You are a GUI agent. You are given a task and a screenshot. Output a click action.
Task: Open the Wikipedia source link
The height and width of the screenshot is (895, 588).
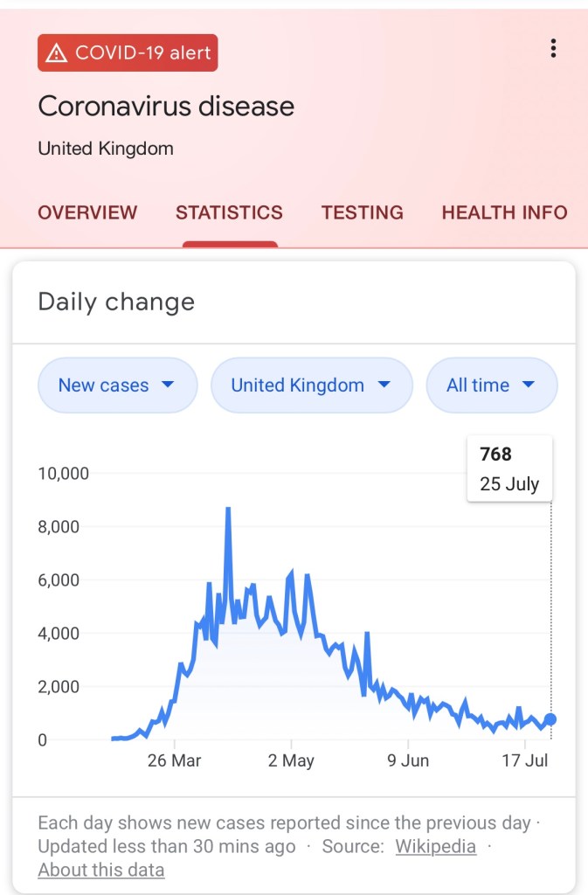(x=435, y=846)
